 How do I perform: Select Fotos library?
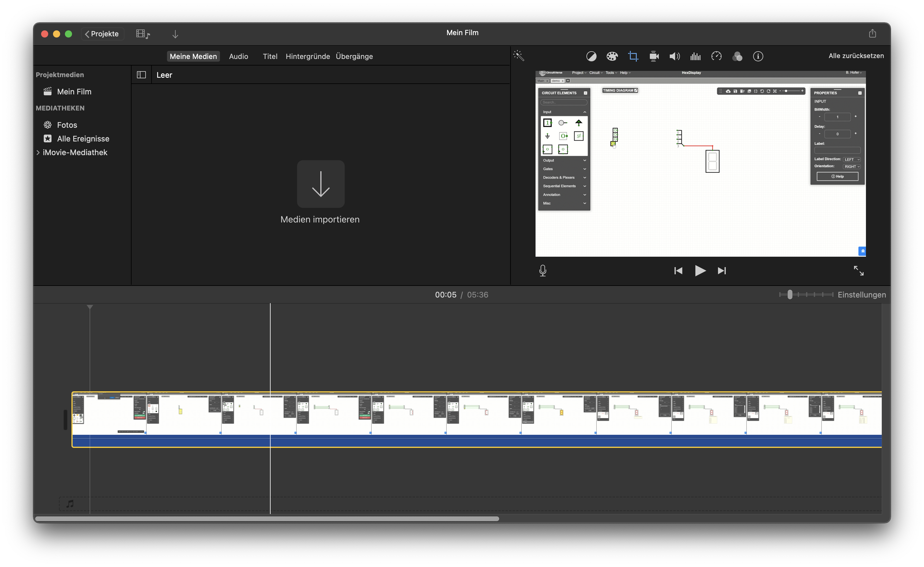(67, 125)
